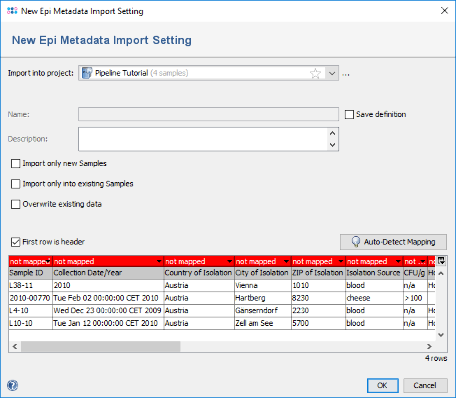The height and width of the screenshot is (398, 456).
Task: Enable Overwrite existing data
Action: (x=15, y=204)
